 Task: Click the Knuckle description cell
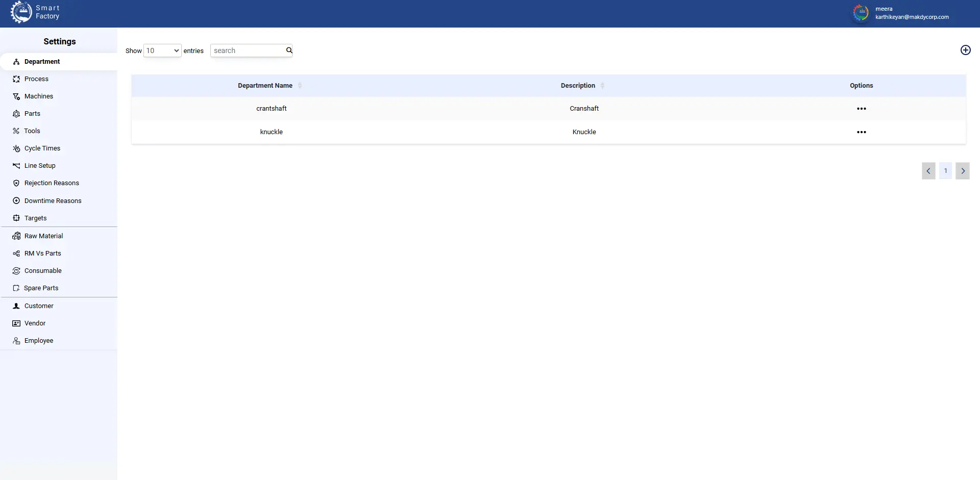click(584, 132)
